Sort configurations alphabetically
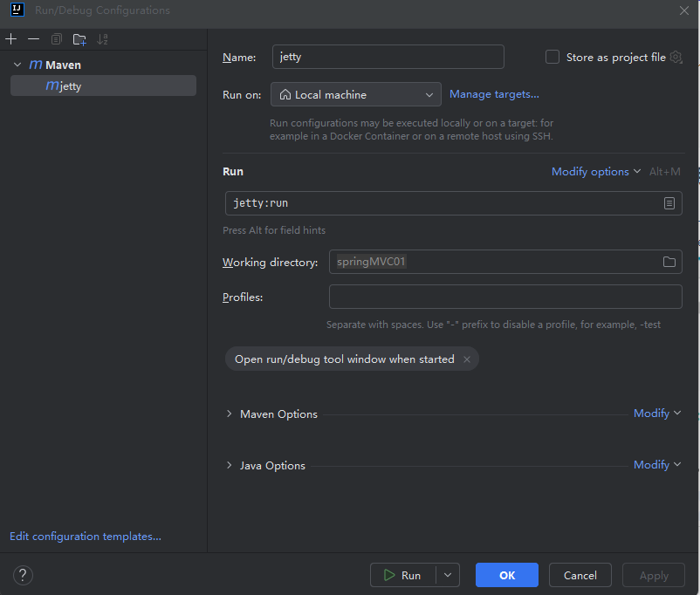Screen dimensions: 700x595 [x=102, y=39]
